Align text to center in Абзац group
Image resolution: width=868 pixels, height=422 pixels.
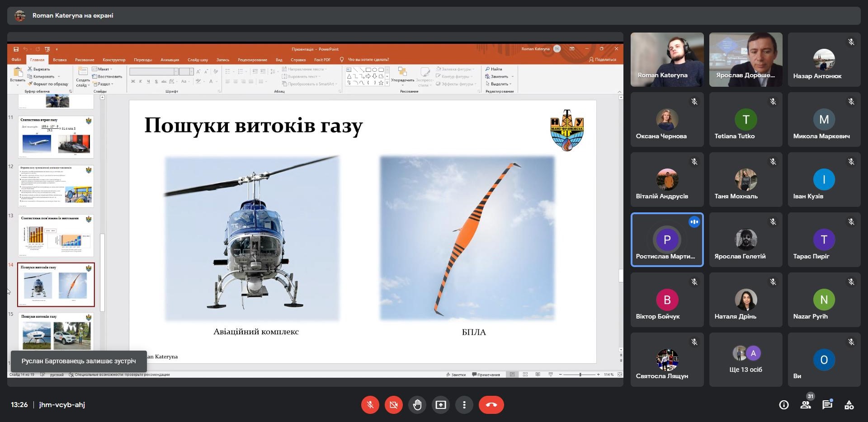pyautogui.click(x=236, y=82)
